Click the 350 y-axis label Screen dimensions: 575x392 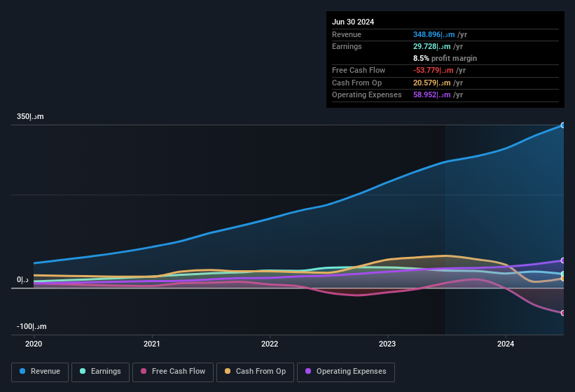point(30,116)
